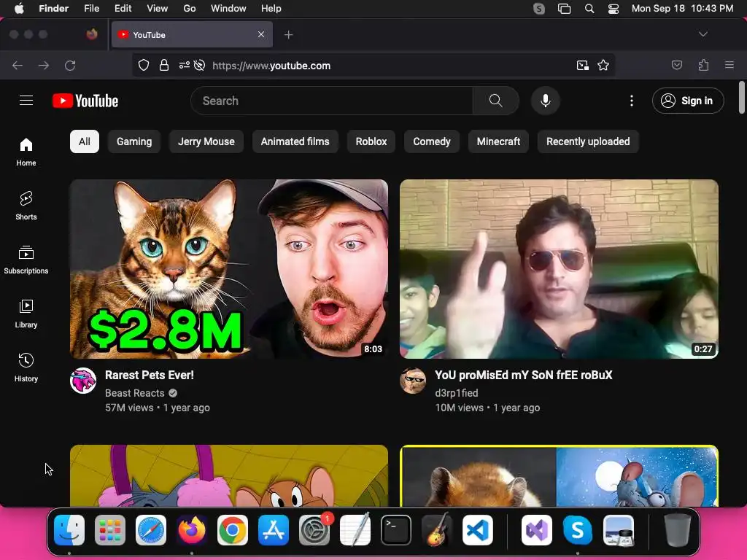
Task: Open d3rp1fied channel name link
Action: (x=457, y=393)
